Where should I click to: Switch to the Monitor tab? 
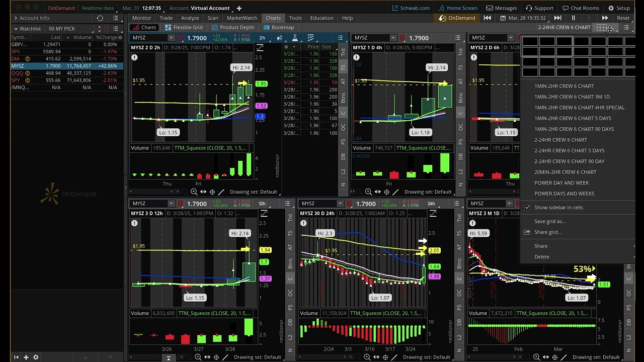141,18
